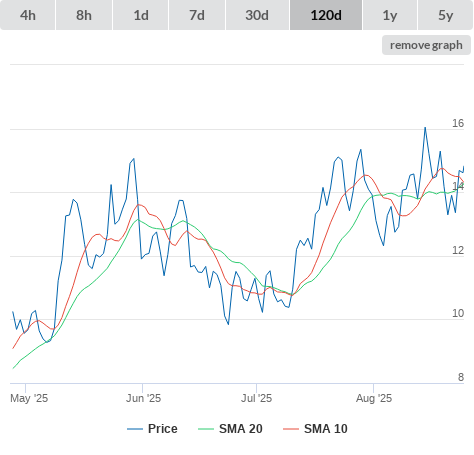The height and width of the screenshot is (455, 474).
Task: Select the 4h time range tab
Action: tap(28, 15)
